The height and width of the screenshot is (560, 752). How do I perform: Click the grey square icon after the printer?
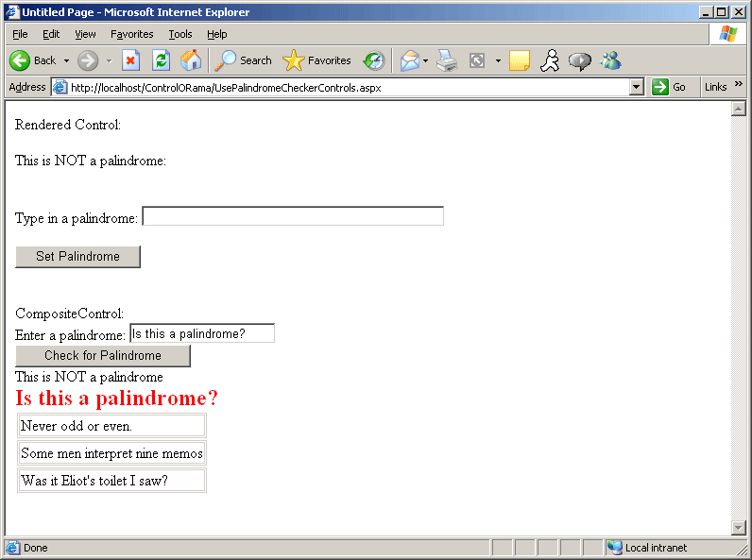(x=477, y=60)
